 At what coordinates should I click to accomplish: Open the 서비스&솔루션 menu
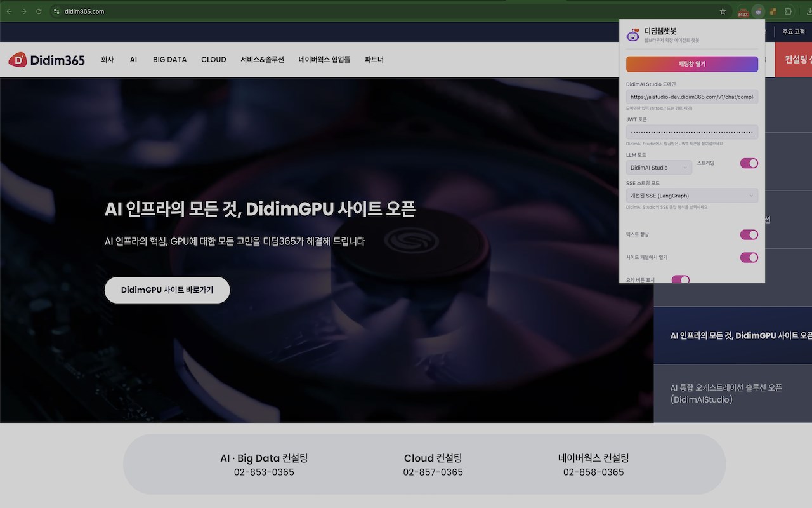click(263, 60)
